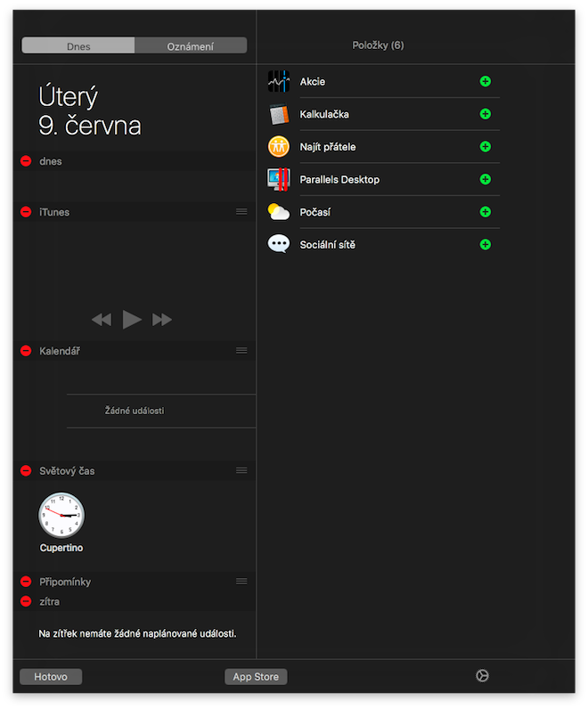This screenshot has width=588, height=709.
Task: Remove the iTunes widget
Action: 26,212
